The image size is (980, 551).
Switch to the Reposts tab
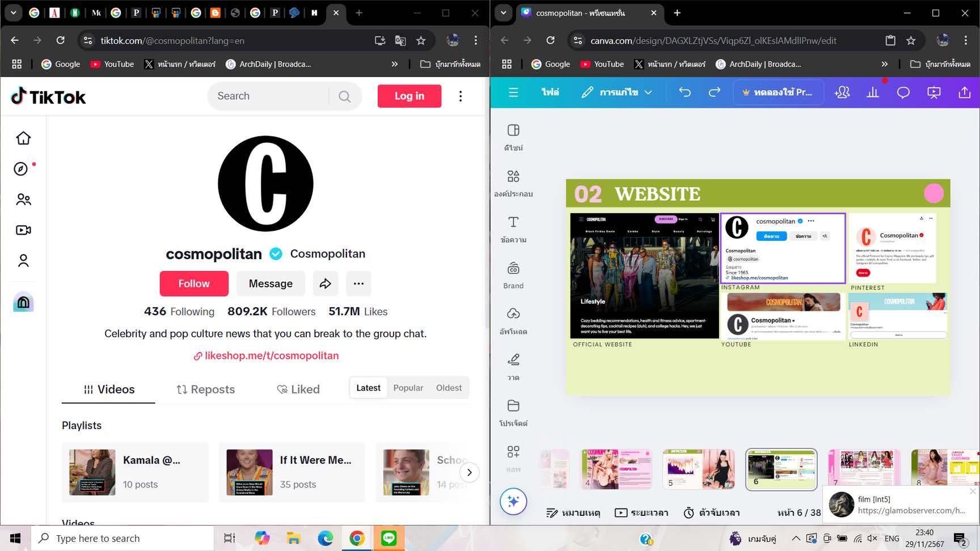click(x=205, y=389)
